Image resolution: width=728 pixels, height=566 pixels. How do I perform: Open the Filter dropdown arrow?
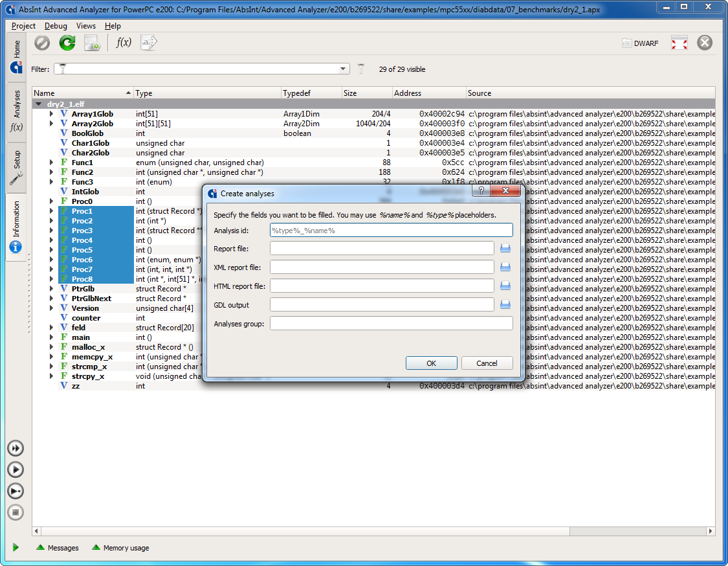coord(342,69)
